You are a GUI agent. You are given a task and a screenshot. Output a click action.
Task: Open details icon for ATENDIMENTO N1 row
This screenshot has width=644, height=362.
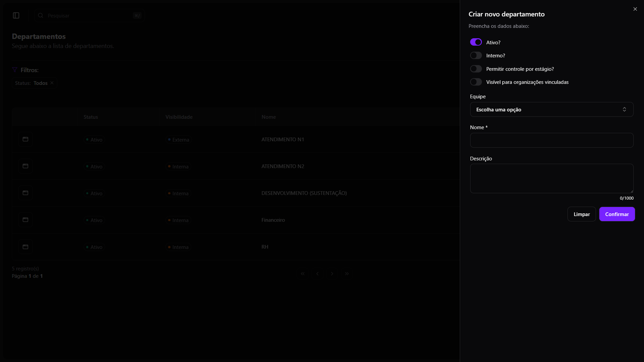coord(26,139)
